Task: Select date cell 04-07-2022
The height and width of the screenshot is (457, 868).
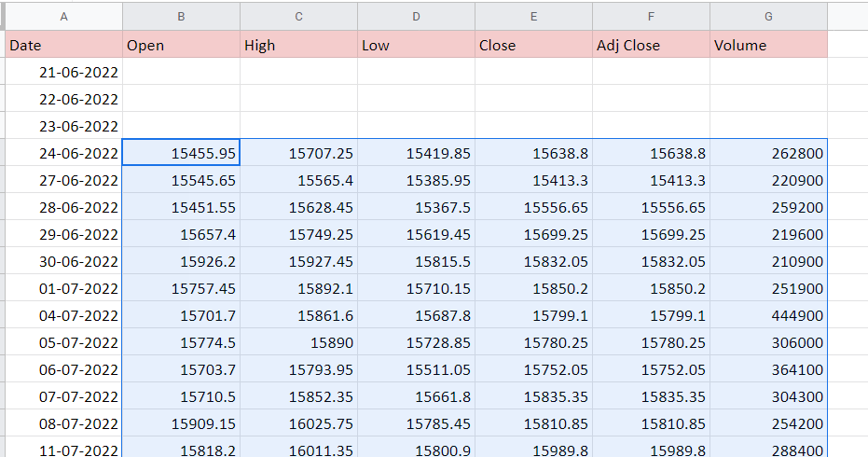Action: (63, 315)
